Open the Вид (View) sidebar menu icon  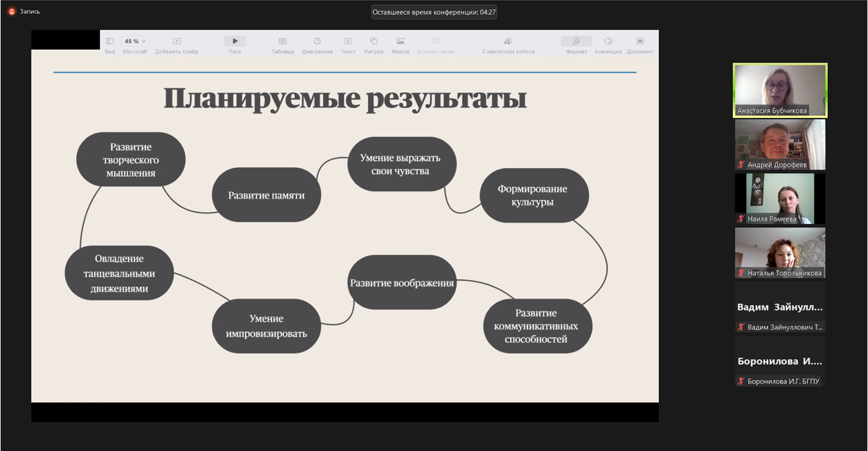110,41
